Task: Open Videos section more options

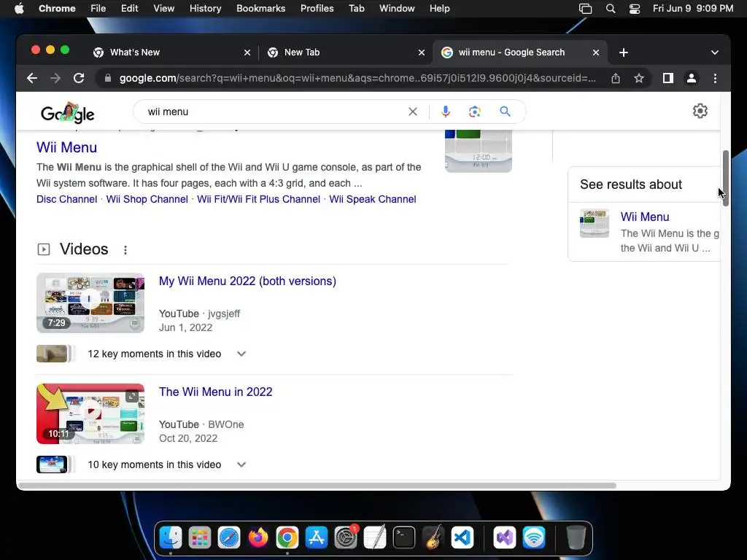Action: [125, 249]
